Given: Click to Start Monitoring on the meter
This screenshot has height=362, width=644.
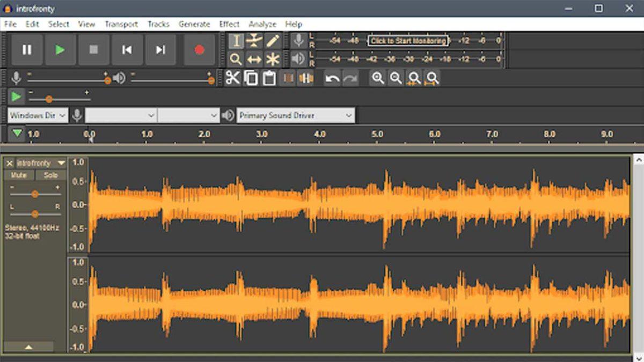Looking at the screenshot, I should coord(408,41).
